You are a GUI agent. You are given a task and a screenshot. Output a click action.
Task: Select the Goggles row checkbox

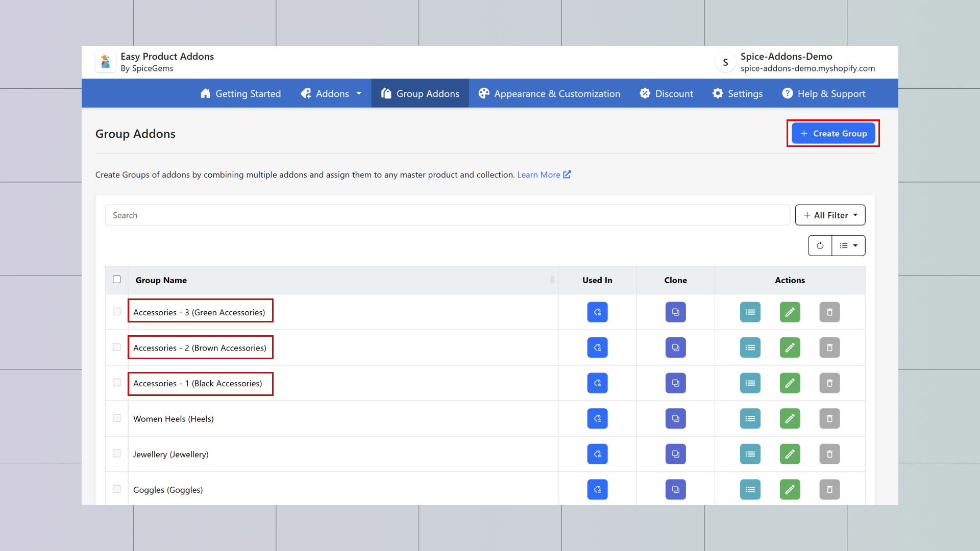pos(117,489)
